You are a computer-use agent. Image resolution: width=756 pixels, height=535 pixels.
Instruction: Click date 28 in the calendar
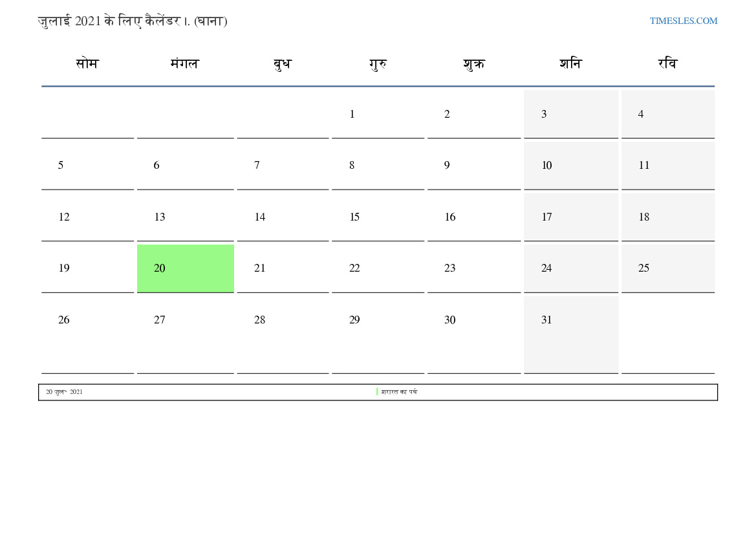point(283,335)
